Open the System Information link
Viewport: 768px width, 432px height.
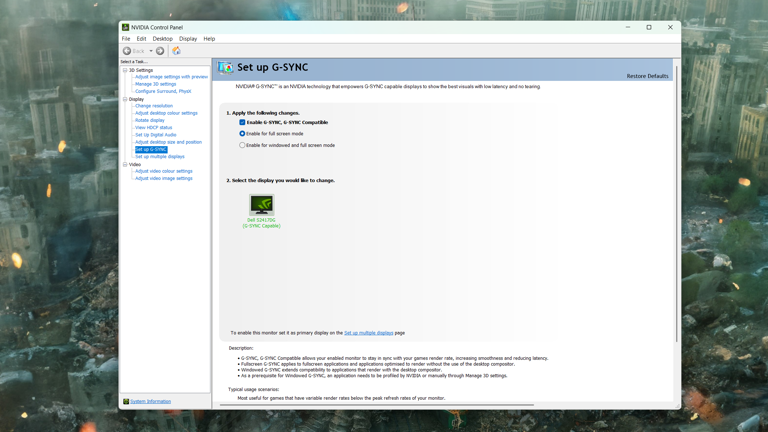point(150,402)
